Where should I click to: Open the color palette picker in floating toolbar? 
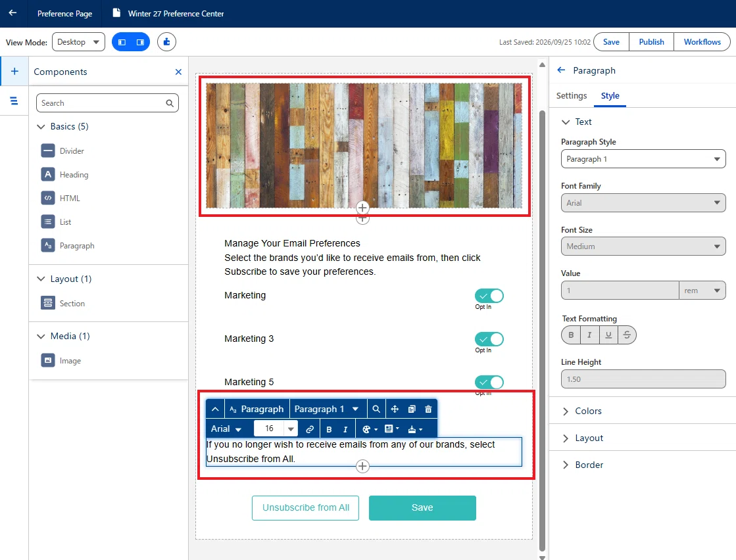[x=370, y=429]
